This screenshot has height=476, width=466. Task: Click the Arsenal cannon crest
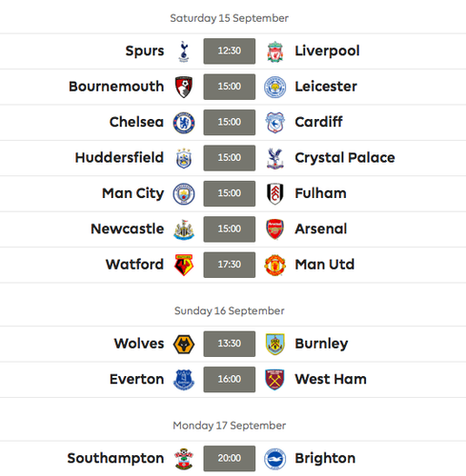click(x=275, y=229)
